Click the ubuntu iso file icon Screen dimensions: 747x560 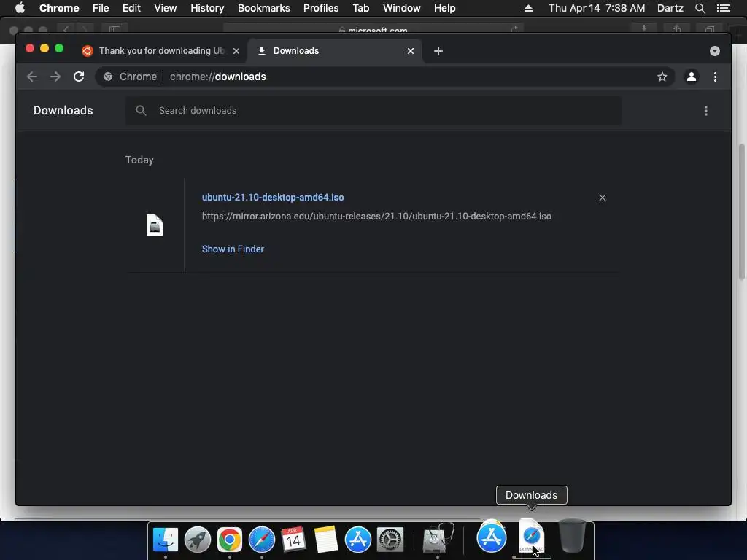coord(155,225)
